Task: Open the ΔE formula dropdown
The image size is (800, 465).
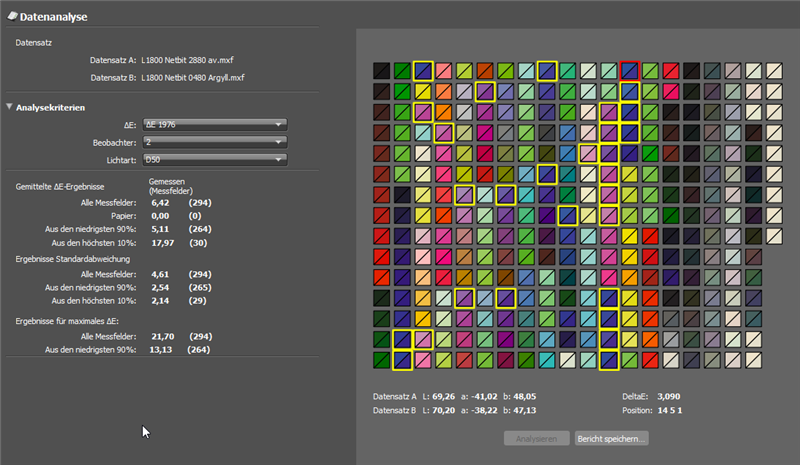Action: tap(215, 124)
